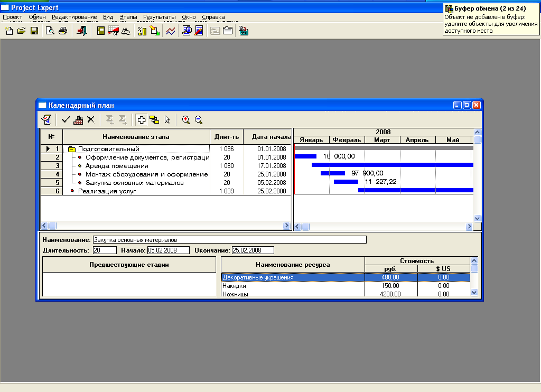Screen dimensions: 541x392
Task: Toggle the stage linking mode button
Action: point(154,120)
